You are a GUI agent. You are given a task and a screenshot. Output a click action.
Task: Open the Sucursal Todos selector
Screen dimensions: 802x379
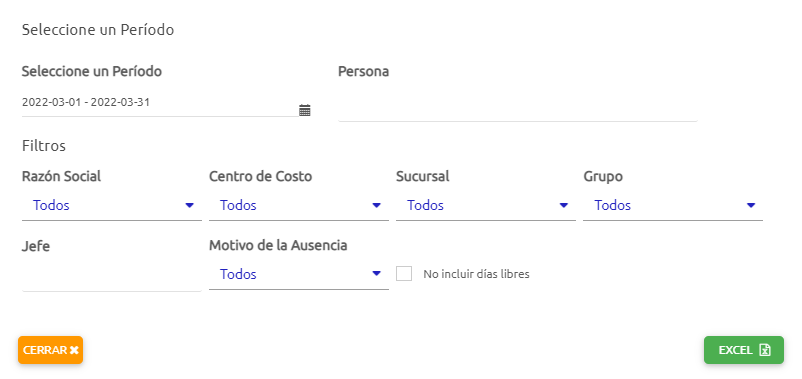[486, 206]
